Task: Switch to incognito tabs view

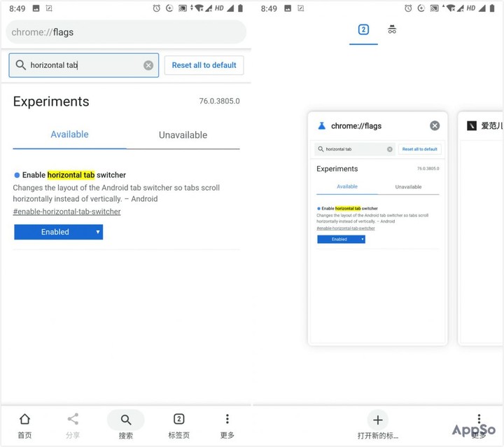Action: pos(392,29)
